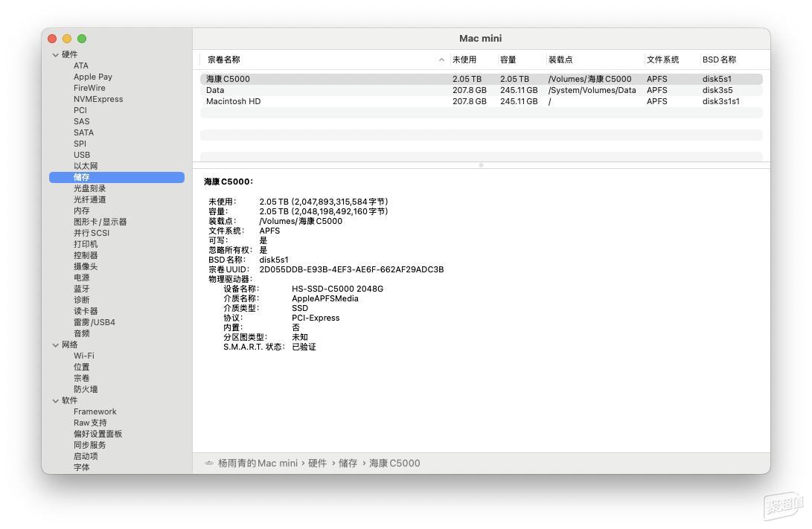Open 诊断 in the sidebar
The width and height of the screenshot is (812, 529).
click(x=81, y=300)
